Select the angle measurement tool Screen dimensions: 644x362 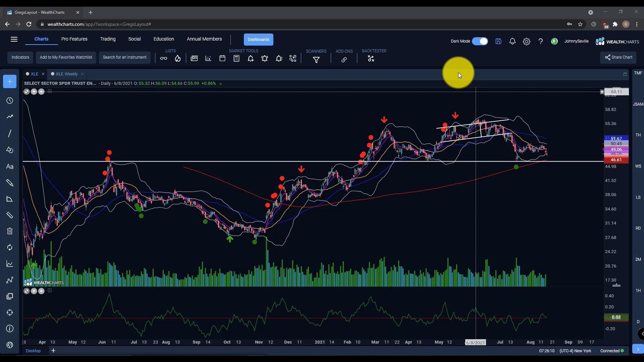(10, 199)
